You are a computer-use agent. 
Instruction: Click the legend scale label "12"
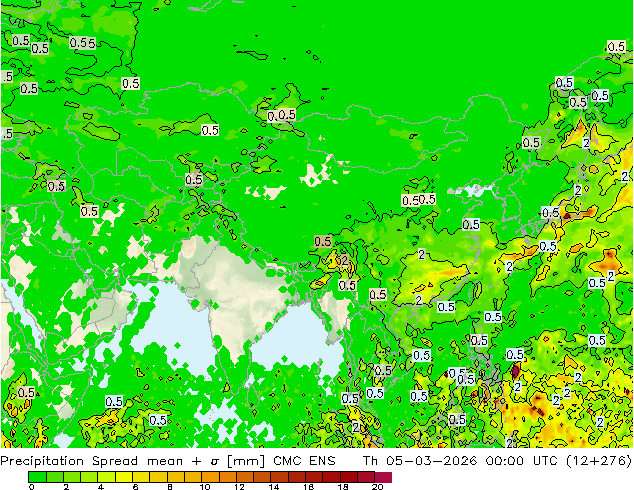[239, 487]
